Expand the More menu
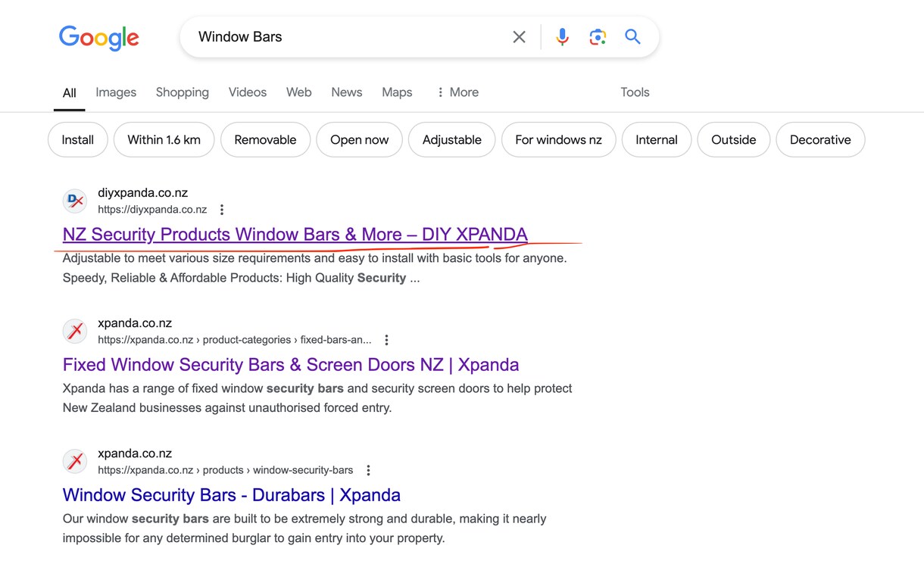The height and width of the screenshot is (564, 924). (457, 92)
